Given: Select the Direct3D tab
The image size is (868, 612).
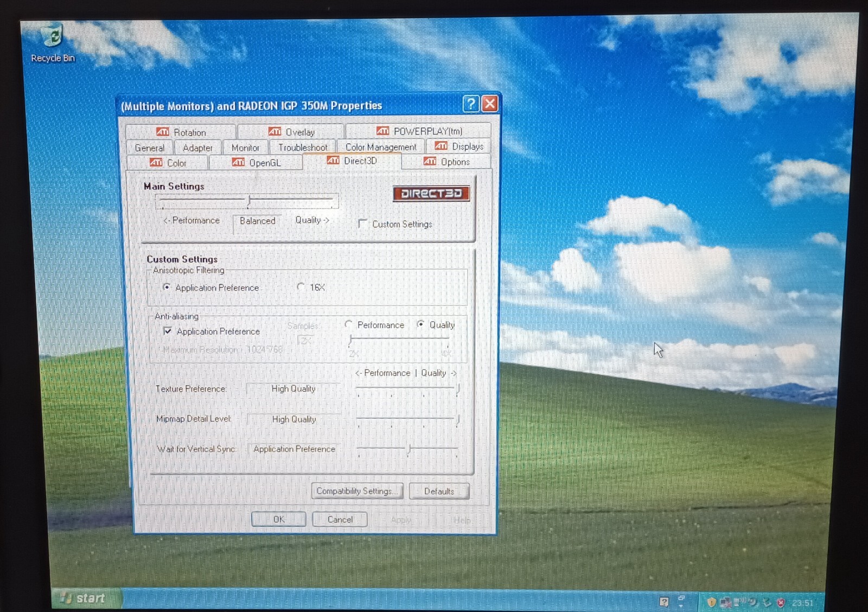Looking at the screenshot, I should coord(352,161).
